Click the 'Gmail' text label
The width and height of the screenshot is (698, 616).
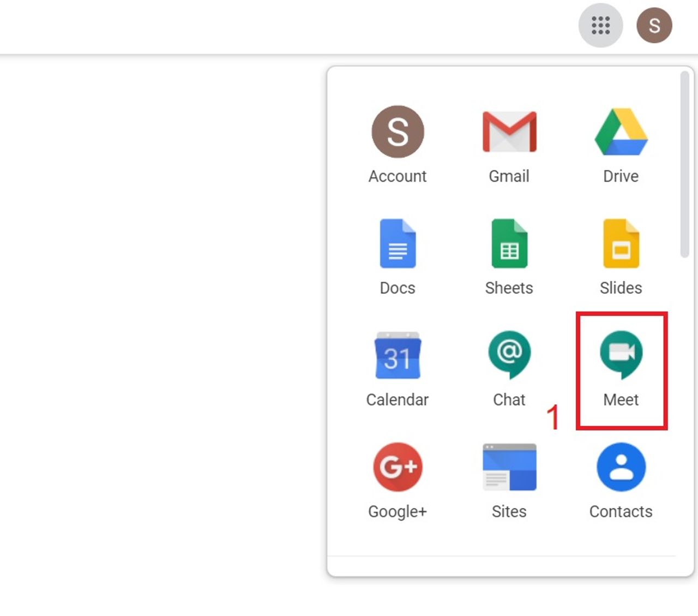(509, 176)
